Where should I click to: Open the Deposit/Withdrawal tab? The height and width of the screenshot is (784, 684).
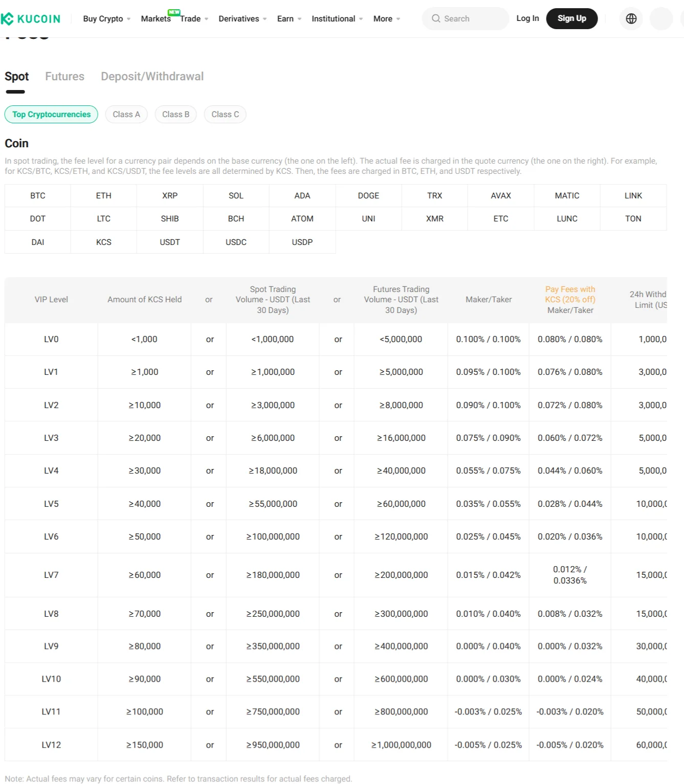(152, 76)
